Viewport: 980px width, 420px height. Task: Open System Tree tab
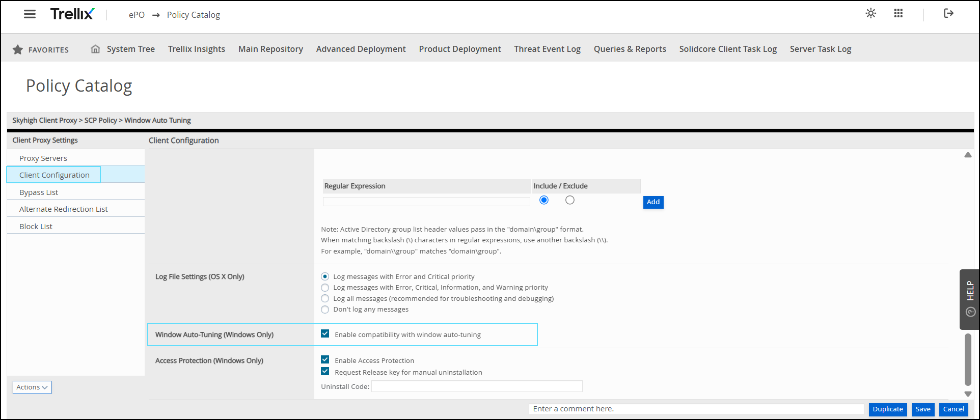coord(131,49)
